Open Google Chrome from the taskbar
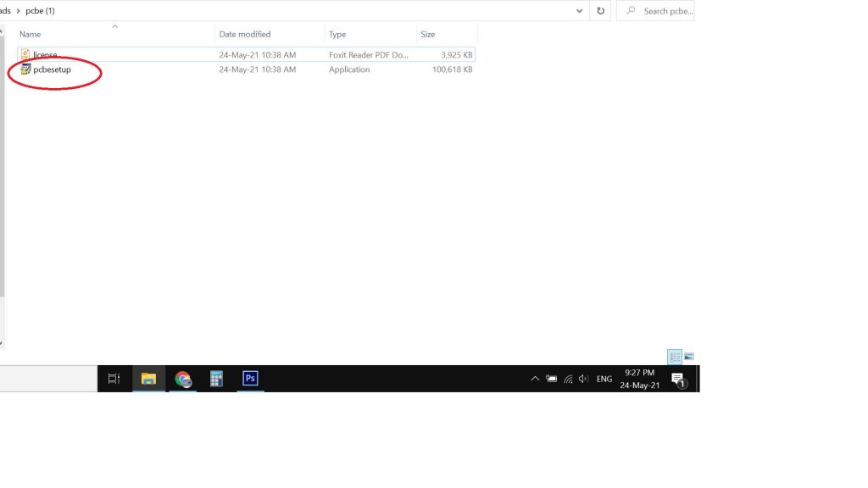Screen dimensions: 868x488 [x=183, y=379]
